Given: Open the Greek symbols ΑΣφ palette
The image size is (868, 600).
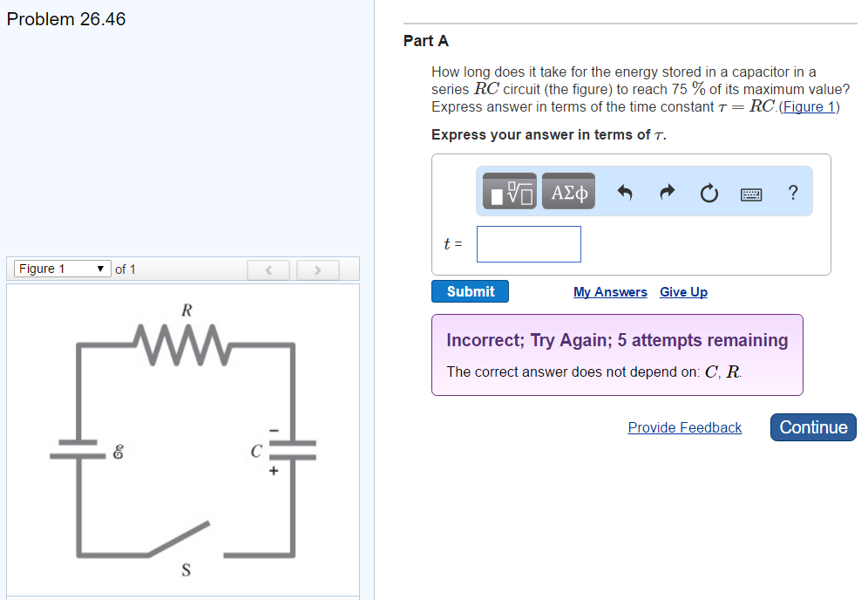Looking at the screenshot, I should click(x=568, y=191).
